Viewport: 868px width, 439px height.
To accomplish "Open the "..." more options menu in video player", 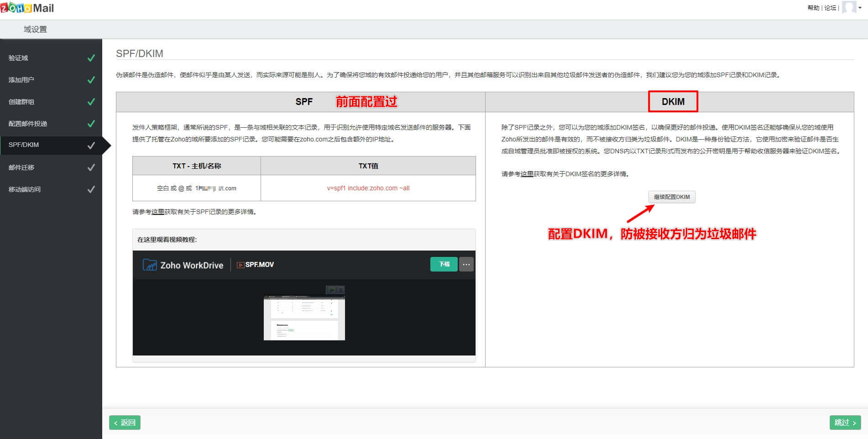I will pos(466,264).
